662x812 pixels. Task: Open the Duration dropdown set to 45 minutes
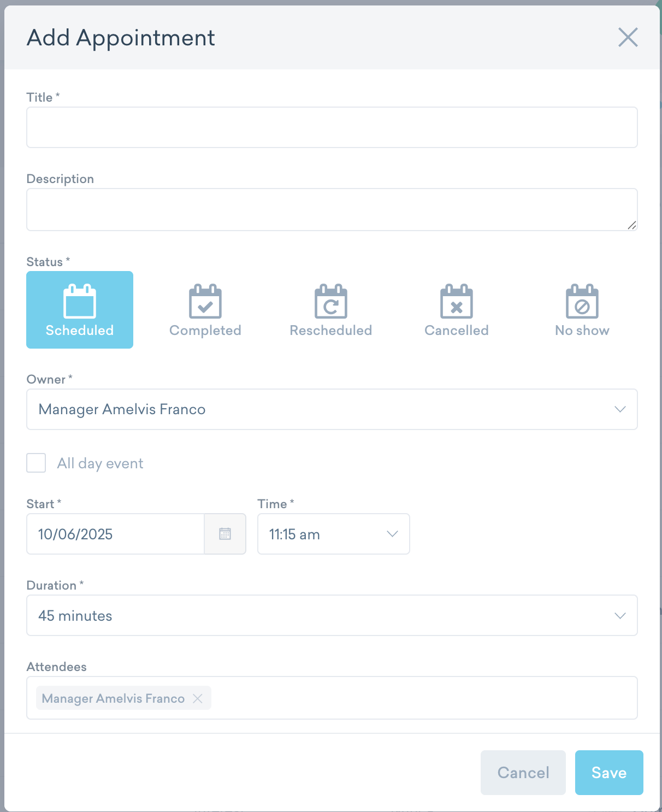(x=332, y=615)
